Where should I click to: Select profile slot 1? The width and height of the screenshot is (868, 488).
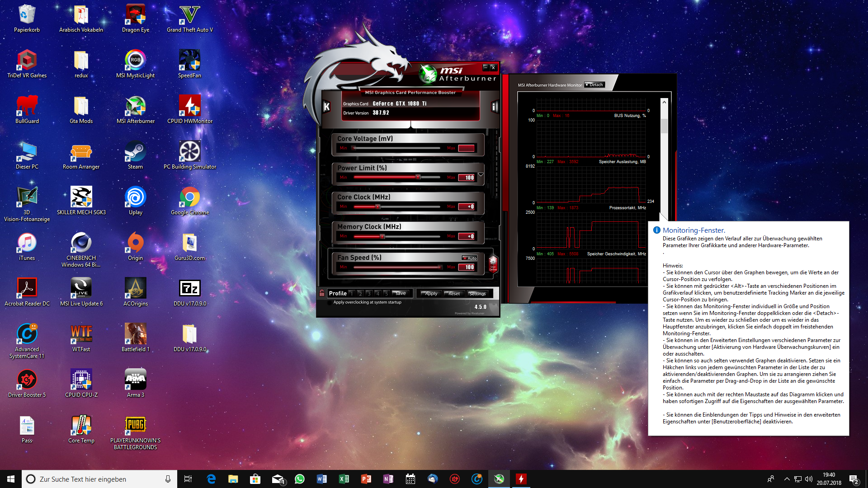[x=351, y=294]
